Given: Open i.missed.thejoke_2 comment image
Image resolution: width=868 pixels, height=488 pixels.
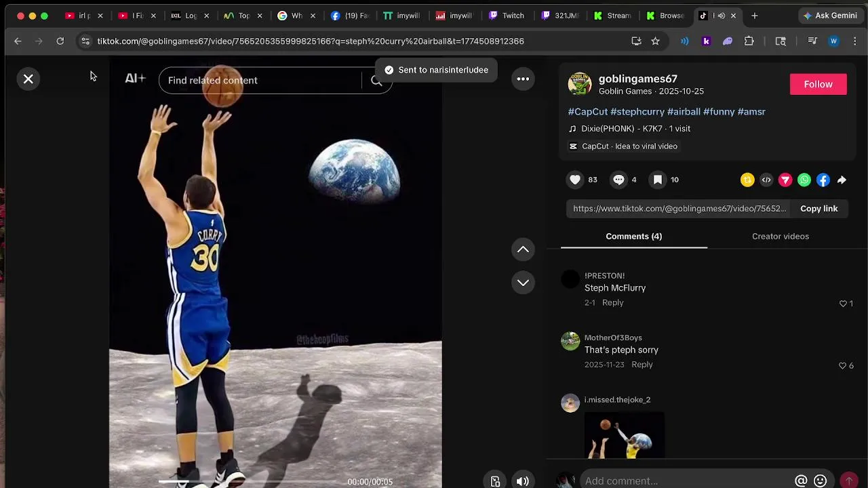Looking at the screenshot, I should 625,435.
